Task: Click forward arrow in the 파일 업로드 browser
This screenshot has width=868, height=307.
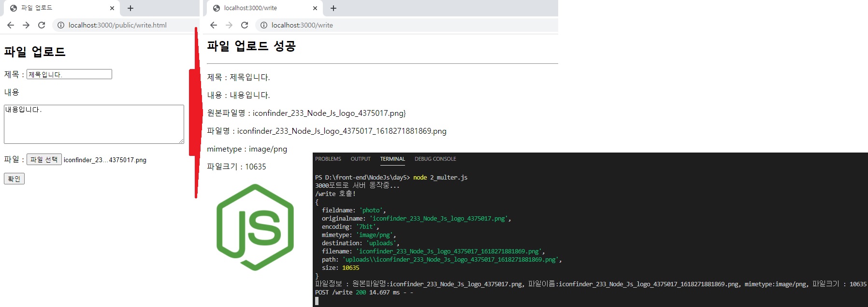Action: coord(26,25)
